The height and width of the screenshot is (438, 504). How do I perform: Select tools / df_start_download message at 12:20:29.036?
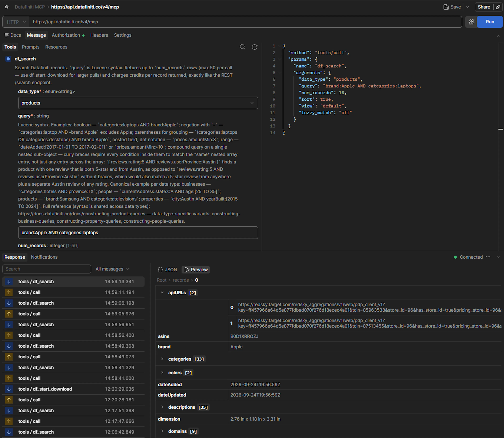coord(73,389)
